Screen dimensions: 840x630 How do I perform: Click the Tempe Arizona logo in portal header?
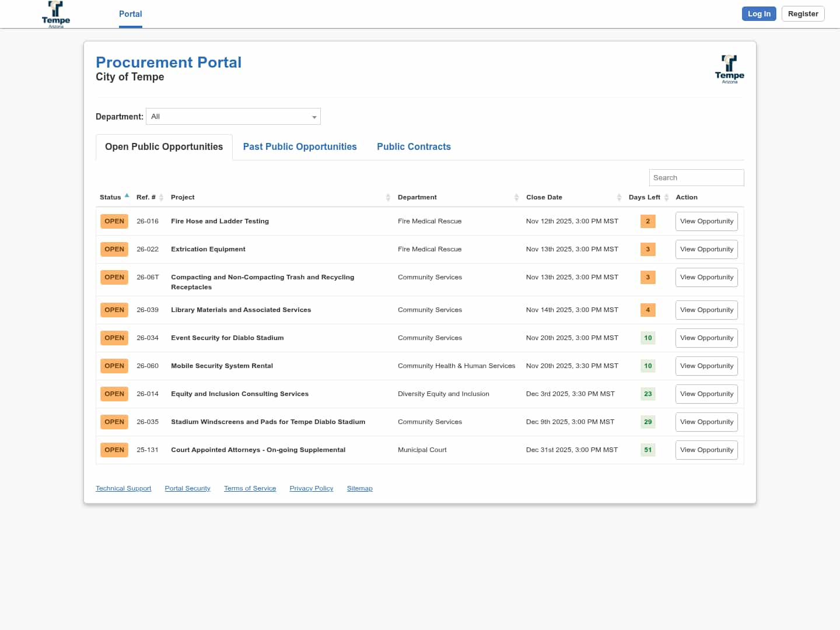click(x=729, y=69)
